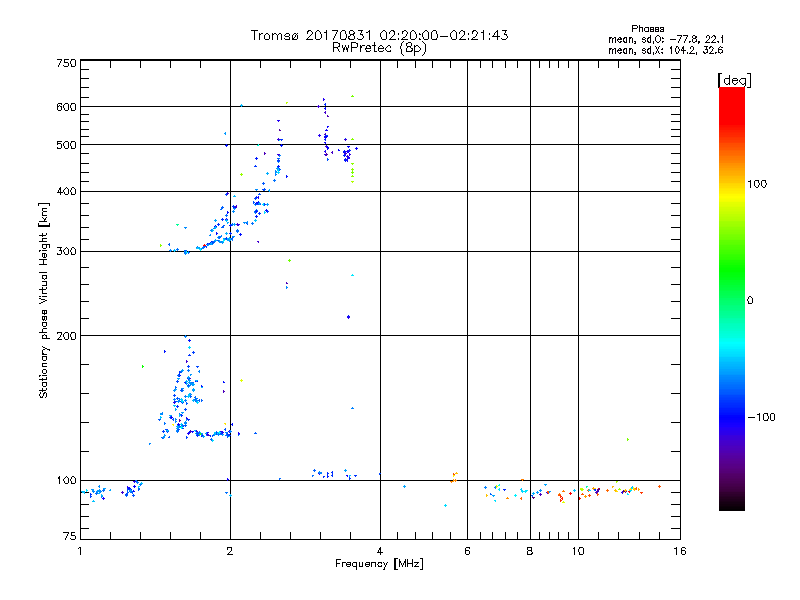Click the lone green point right of 10 MHz
Image resolution: width=800 pixels, height=600 pixels.
coord(628,439)
